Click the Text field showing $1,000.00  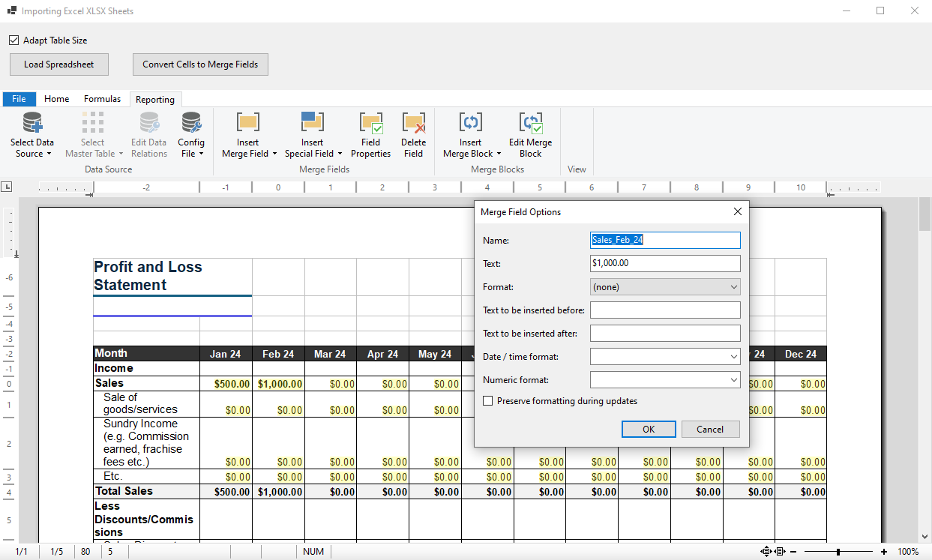pos(665,263)
